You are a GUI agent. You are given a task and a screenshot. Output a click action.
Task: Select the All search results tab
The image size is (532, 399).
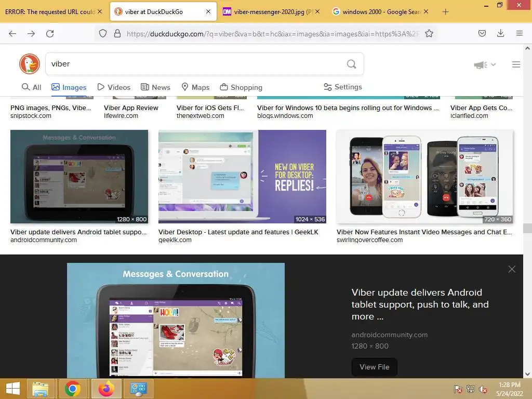pos(31,87)
